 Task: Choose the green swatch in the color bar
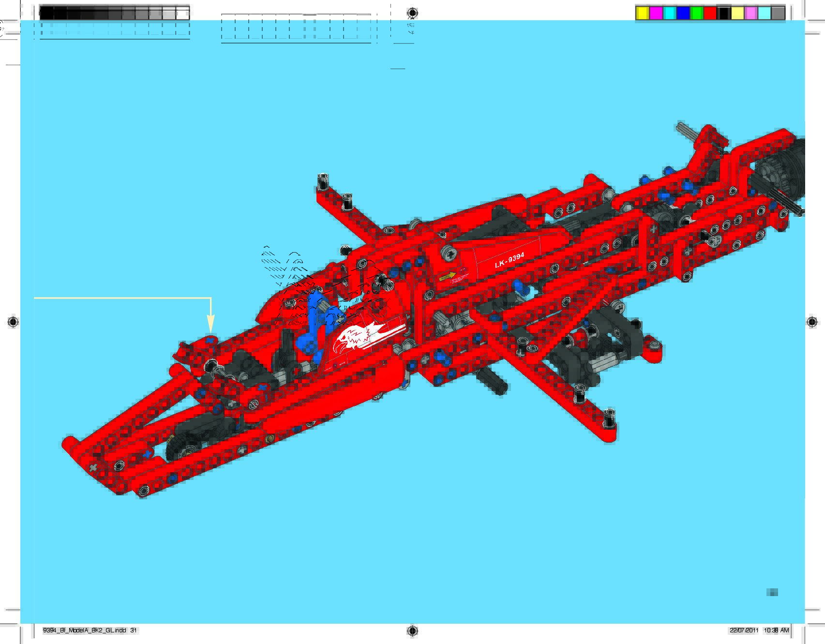coord(696,13)
